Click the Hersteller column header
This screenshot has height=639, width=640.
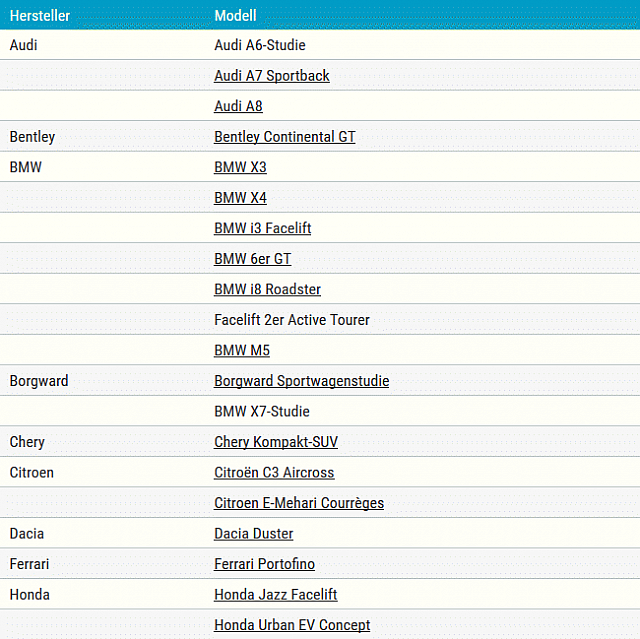click(x=39, y=15)
